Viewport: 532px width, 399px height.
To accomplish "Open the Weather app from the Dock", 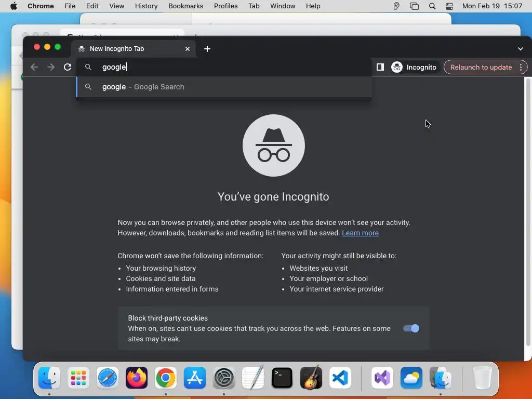I will click(411, 378).
